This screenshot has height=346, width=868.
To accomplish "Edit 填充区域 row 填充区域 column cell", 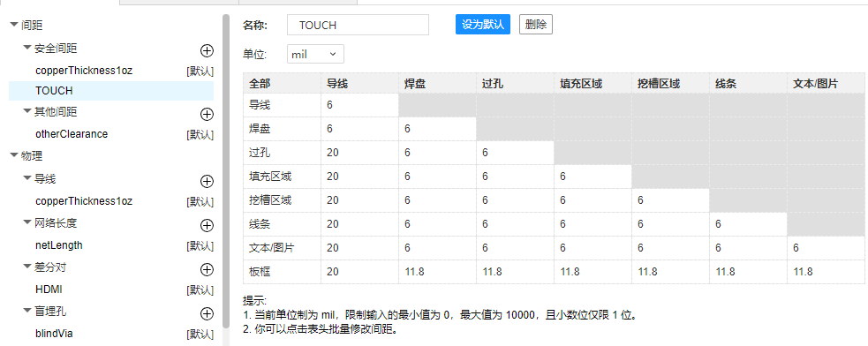I will coord(593,177).
